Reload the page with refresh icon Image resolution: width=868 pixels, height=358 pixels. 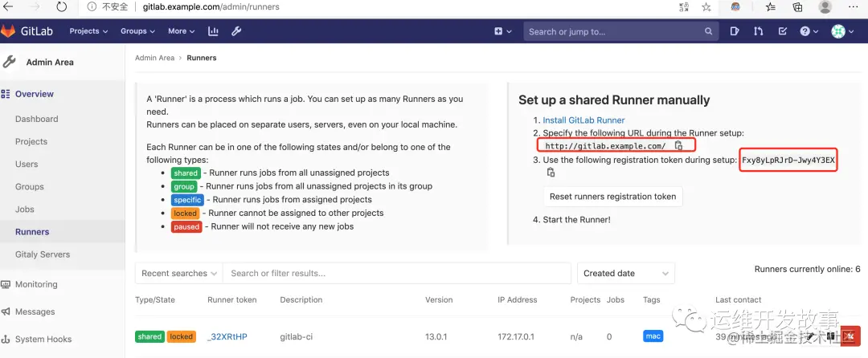click(61, 6)
